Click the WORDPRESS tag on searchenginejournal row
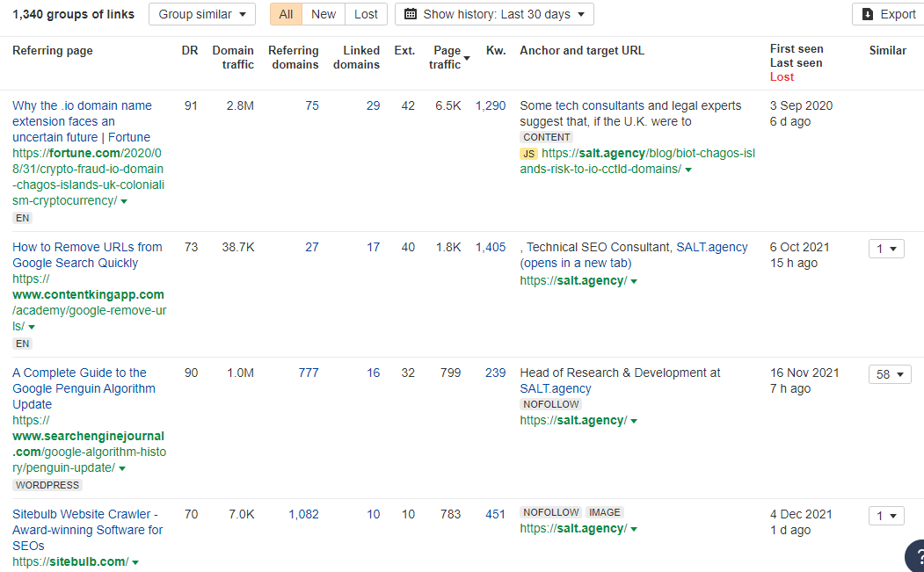The image size is (924, 572). 47,485
